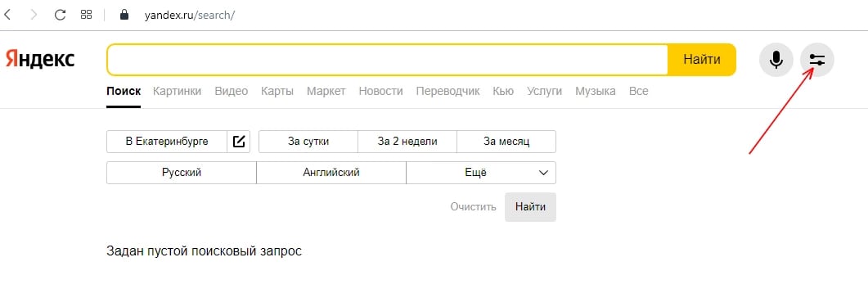Click the edit region pencil icon

[239, 142]
